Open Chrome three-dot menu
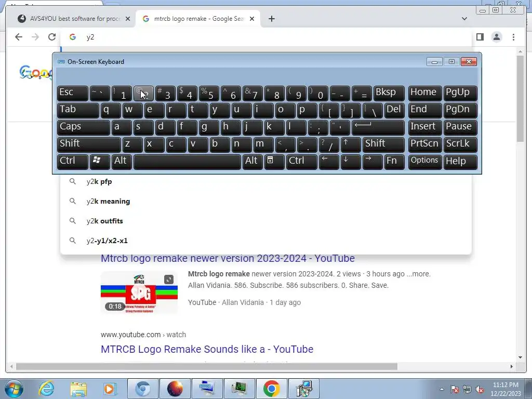532x399 pixels. click(513, 37)
